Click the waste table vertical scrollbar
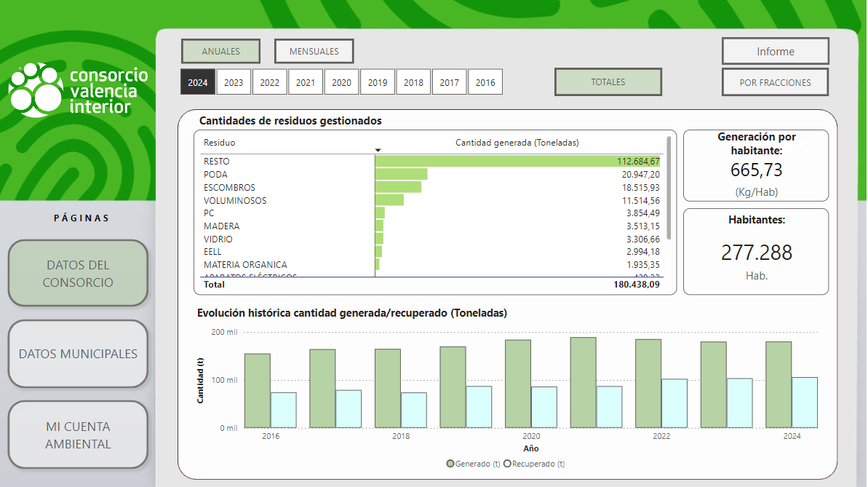Screen dimensions: 868x487 point(669,189)
